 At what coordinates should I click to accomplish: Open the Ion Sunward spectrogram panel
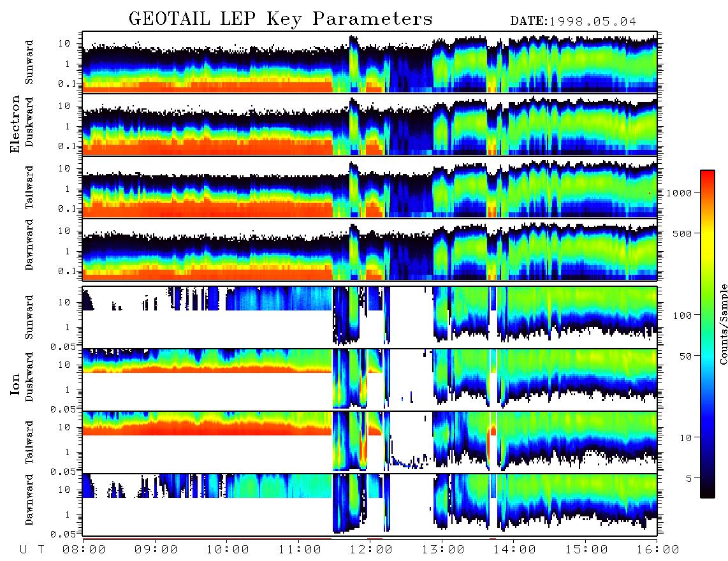click(x=370, y=317)
